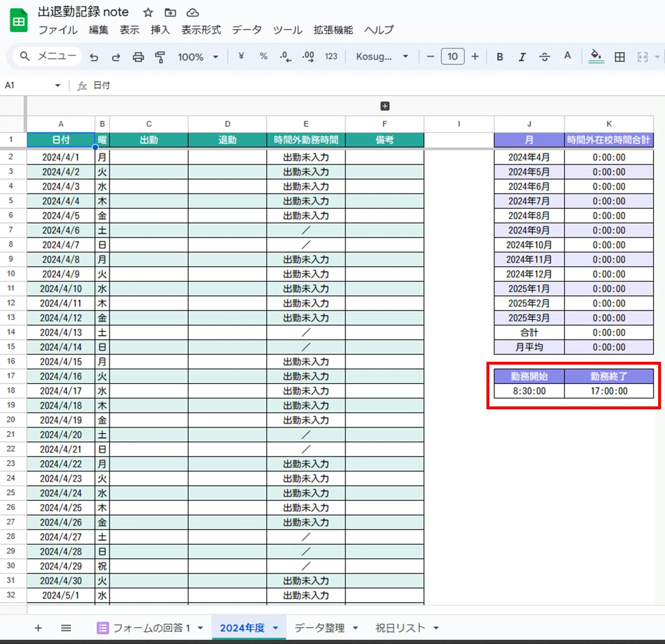Select the paint format roller icon
This screenshot has height=644, width=665.
[160, 57]
